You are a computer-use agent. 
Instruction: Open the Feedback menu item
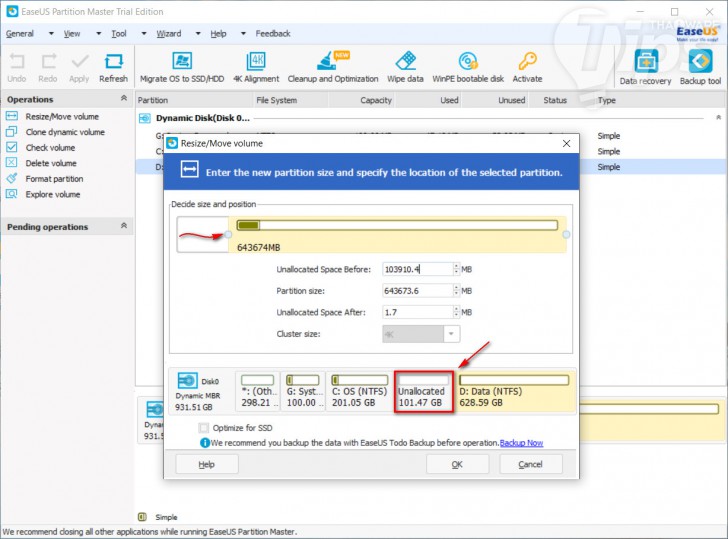coord(273,33)
